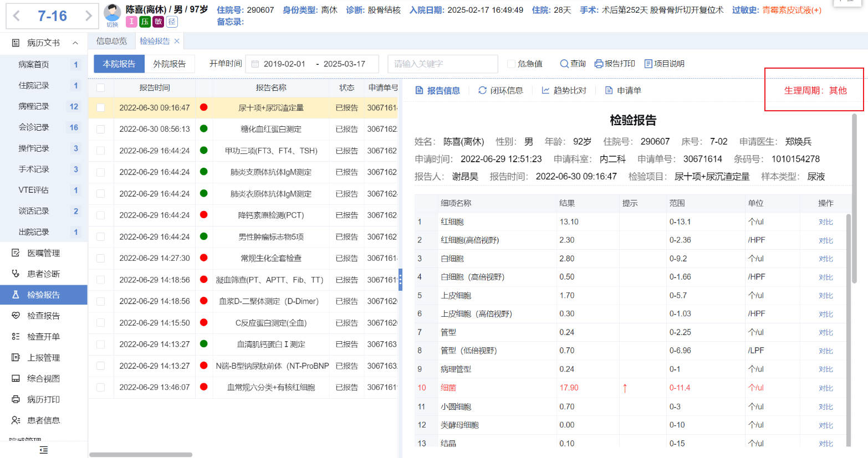The height and width of the screenshot is (458, 868).
Task: Click the panel splitter handle between list and report
Action: [x=400, y=280]
